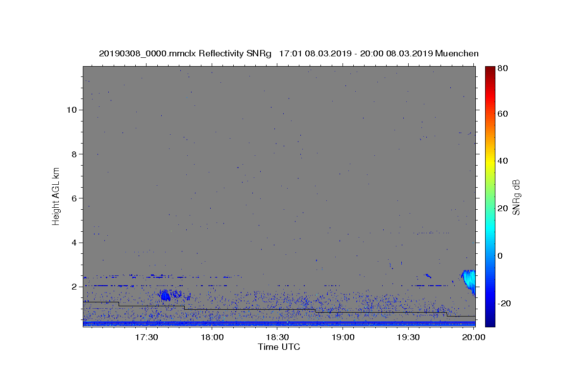This screenshot has width=588, height=392.
Task: Click the 18:30 time tick label
Action: [277, 337]
